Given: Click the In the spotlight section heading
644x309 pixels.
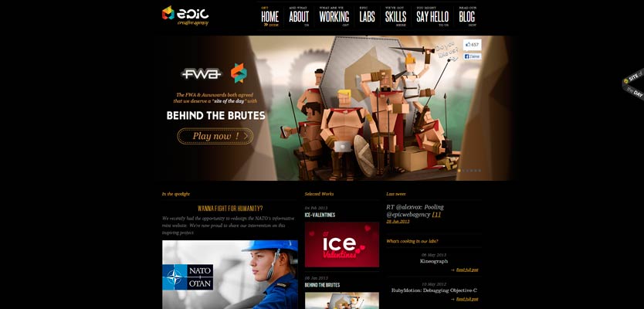Looking at the screenshot, I should tap(176, 194).
